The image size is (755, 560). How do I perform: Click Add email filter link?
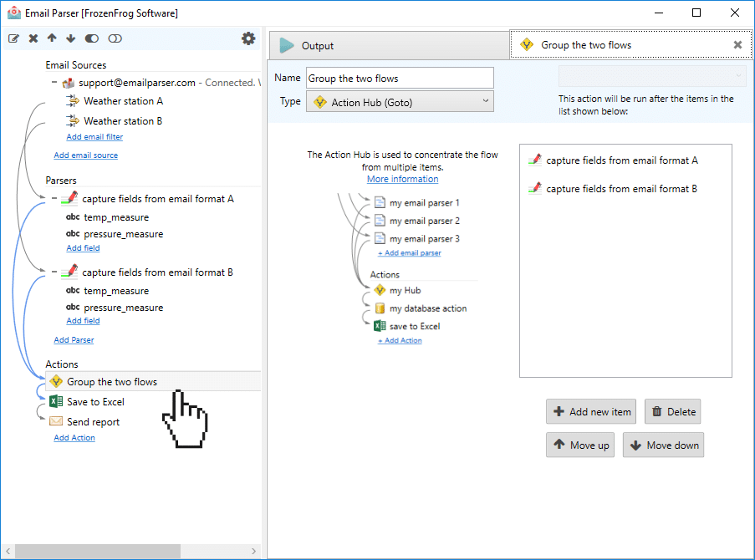(x=94, y=137)
